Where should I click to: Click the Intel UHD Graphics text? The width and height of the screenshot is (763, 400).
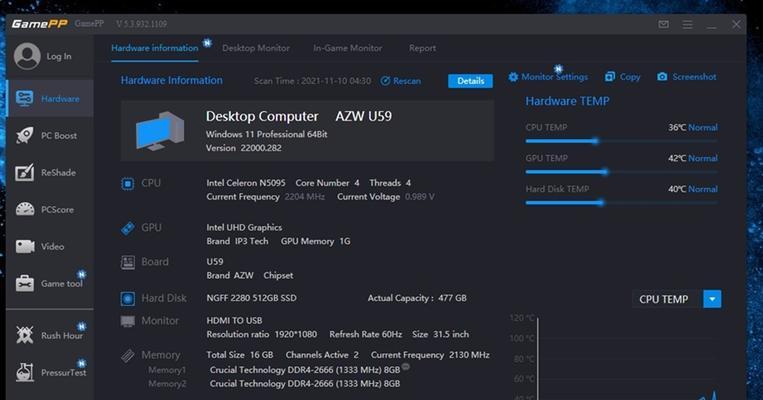click(x=244, y=227)
